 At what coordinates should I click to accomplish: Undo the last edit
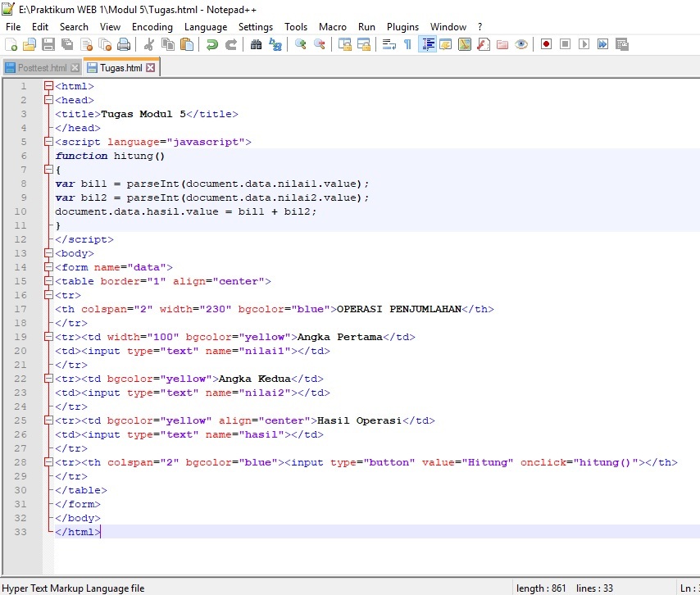[210, 44]
